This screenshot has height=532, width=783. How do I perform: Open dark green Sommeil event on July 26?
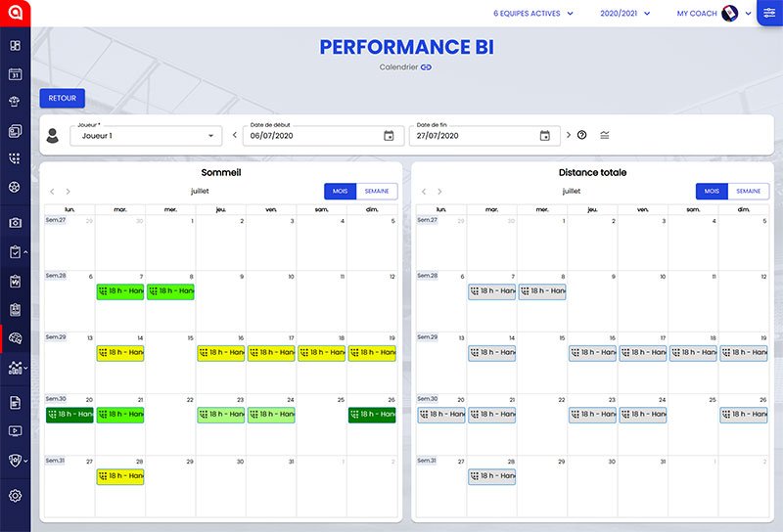373,415
